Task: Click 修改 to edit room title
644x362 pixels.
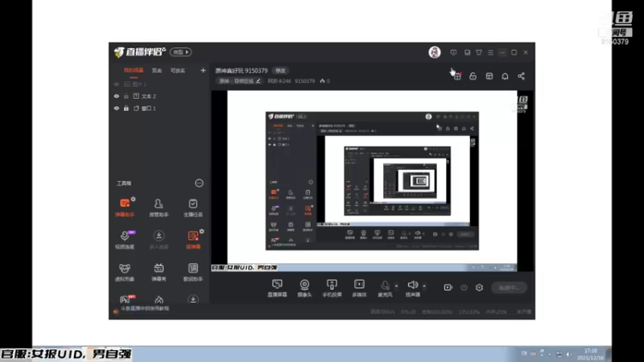Action: point(280,71)
